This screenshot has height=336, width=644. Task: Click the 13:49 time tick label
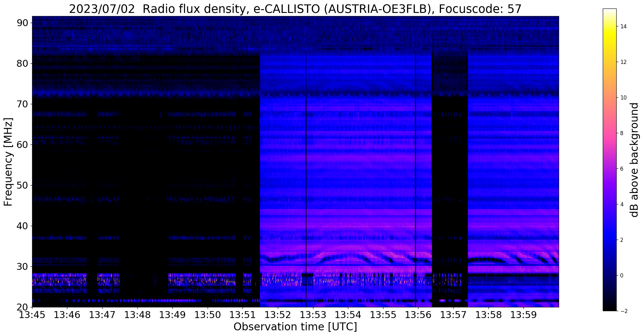172,315
